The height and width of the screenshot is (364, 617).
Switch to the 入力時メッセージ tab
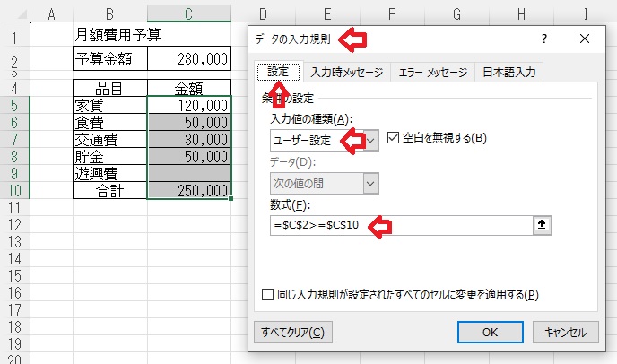click(346, 73)
